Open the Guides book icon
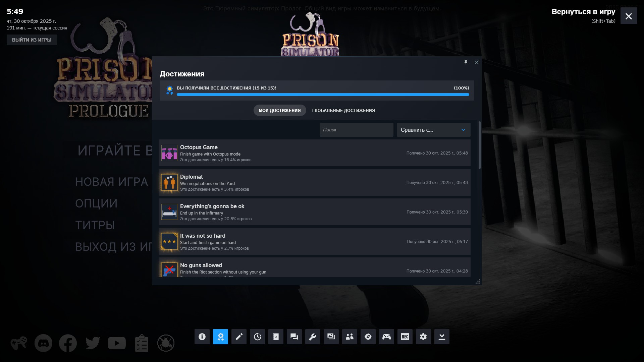 coord(276,337)
